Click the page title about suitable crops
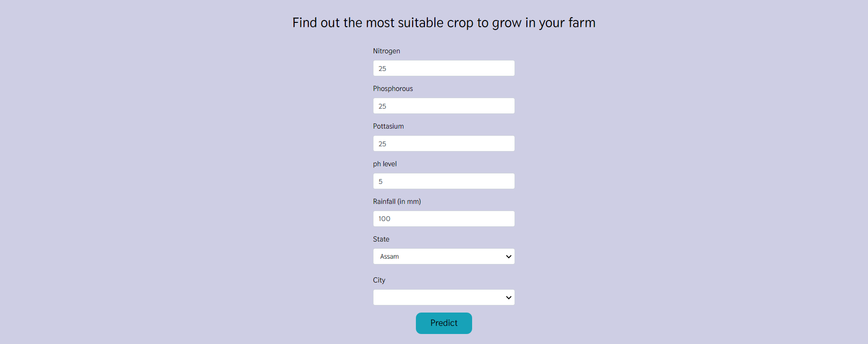This screenshot has width=868, height=344. (444, 22)
